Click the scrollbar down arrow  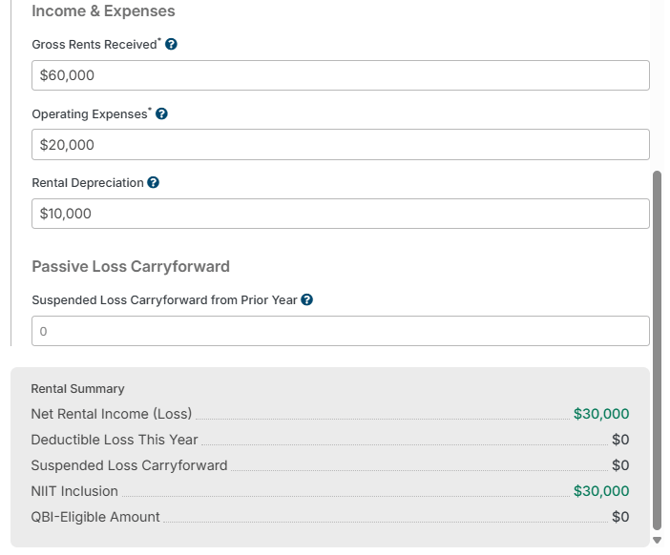(x=657, y=540)
